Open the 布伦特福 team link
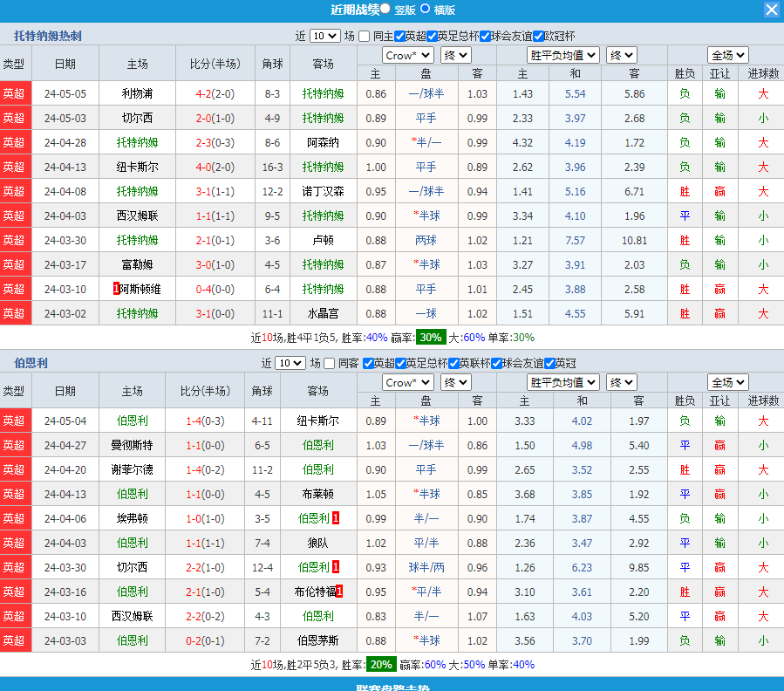Viewport: 784px width, 691px height. [315, 592]
